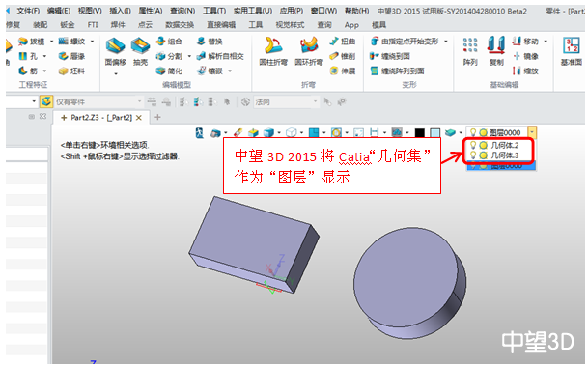This screenshot has width=588, height=367.
Task: Select the 镶嵌 (Inlay) tool
Action: pyautogui.click(x=210, y=71)
